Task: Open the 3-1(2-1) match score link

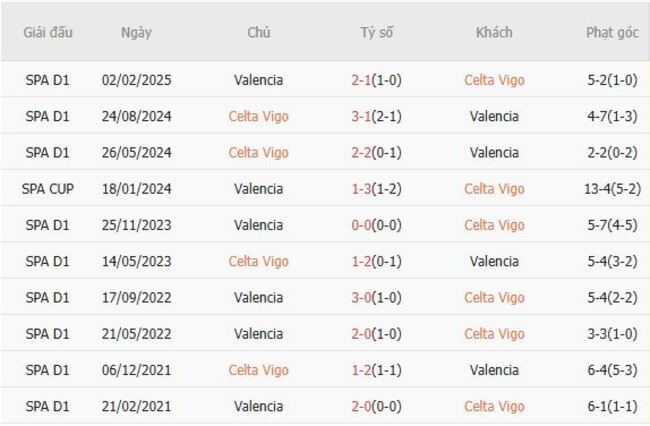Action: (x=376, y=116)
